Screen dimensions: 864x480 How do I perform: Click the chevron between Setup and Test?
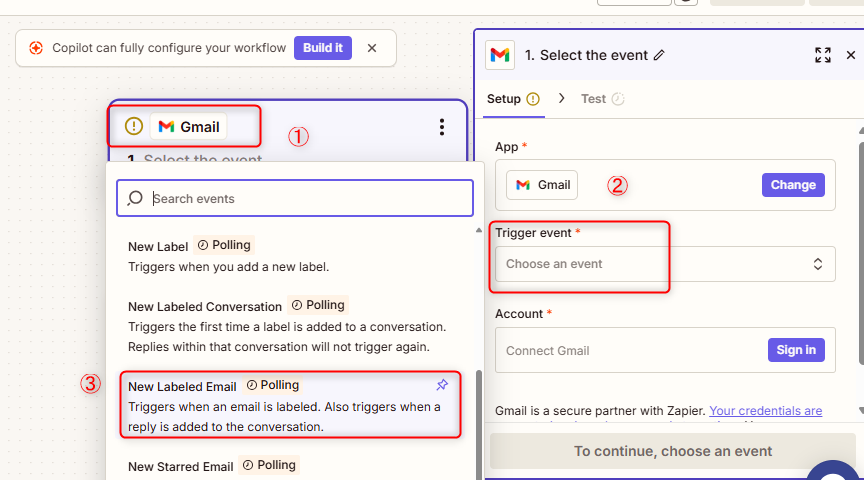coord(561,98)
